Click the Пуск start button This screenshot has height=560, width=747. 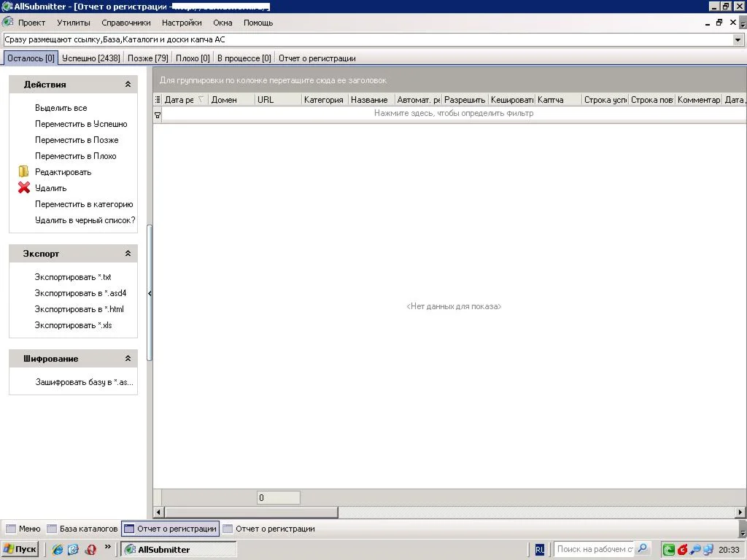20,549
